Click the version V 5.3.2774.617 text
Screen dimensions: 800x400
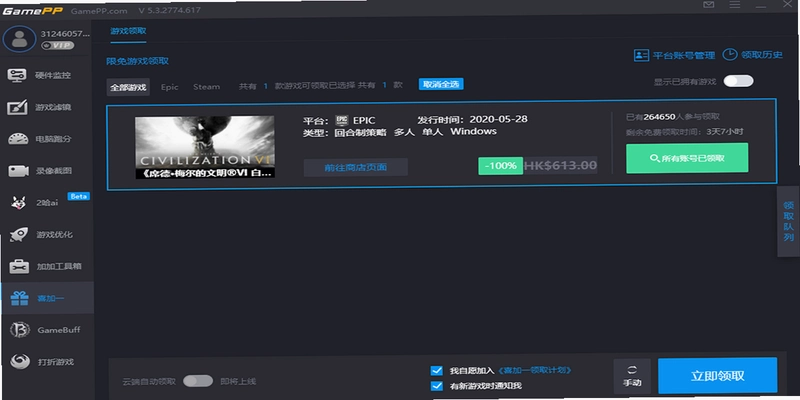point(169,10)
